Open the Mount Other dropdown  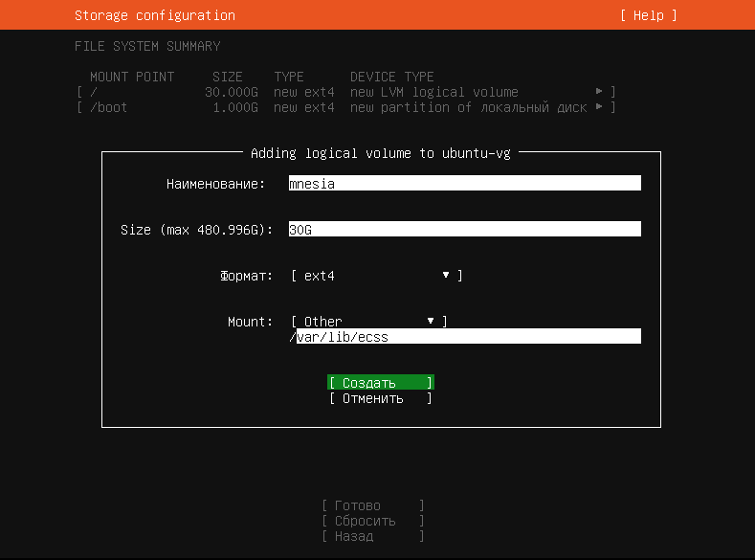(x=368, y=322)
